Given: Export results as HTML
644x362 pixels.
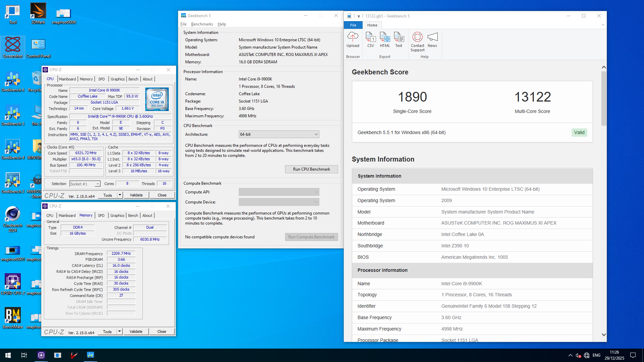Looking at the screenshot, I should pyautogui.click(x=385, y=40).
